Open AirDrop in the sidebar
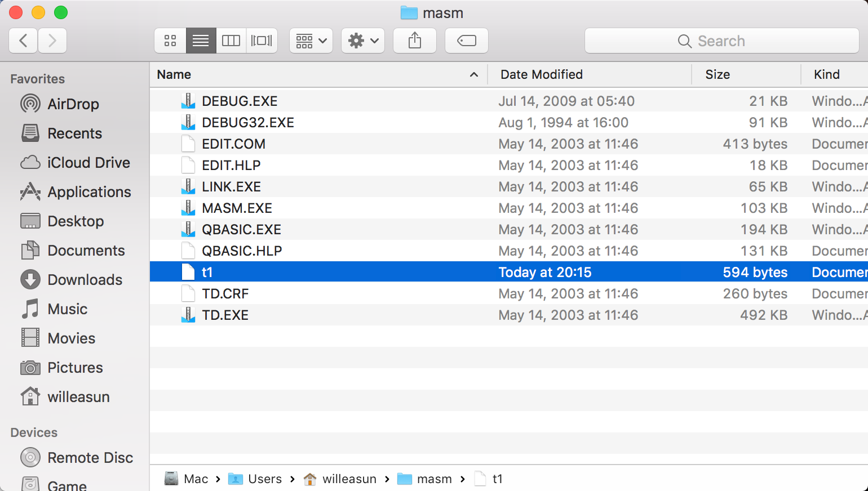 pyautogui.click(x=73, y=104)
